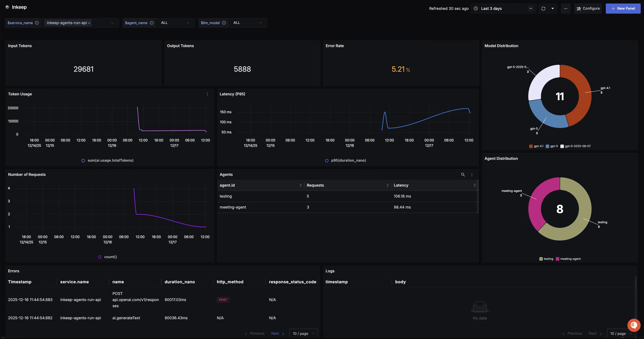Open the Inkeep chat widget

point(633,325)
